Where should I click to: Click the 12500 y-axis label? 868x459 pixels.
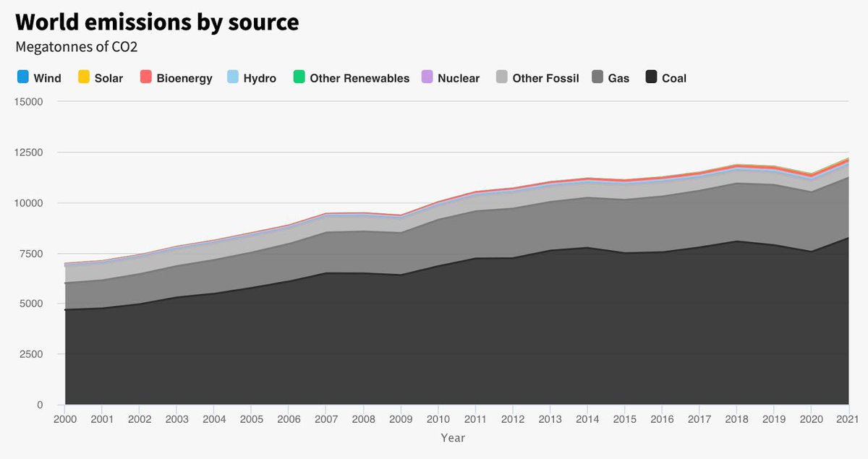pos(29,153)
